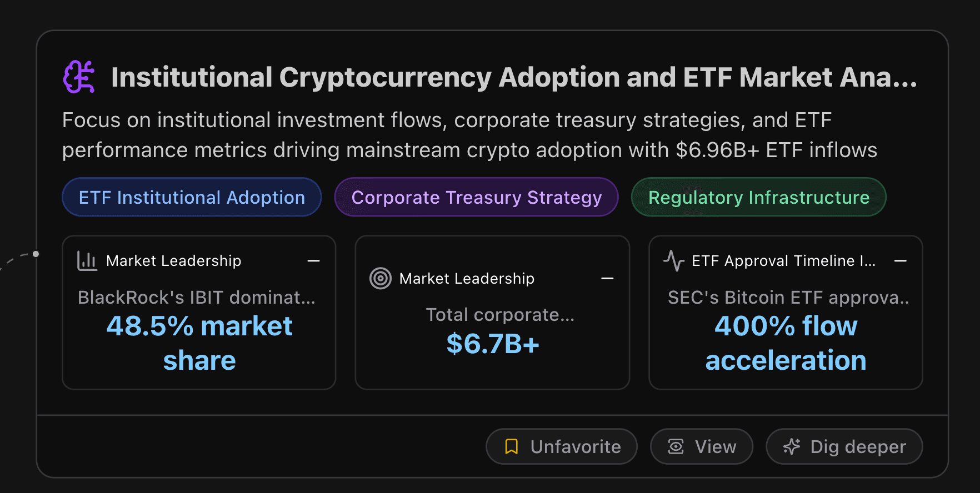
Task: Click the target icon on the $6.7B+ card
Action: coord(380,278)
